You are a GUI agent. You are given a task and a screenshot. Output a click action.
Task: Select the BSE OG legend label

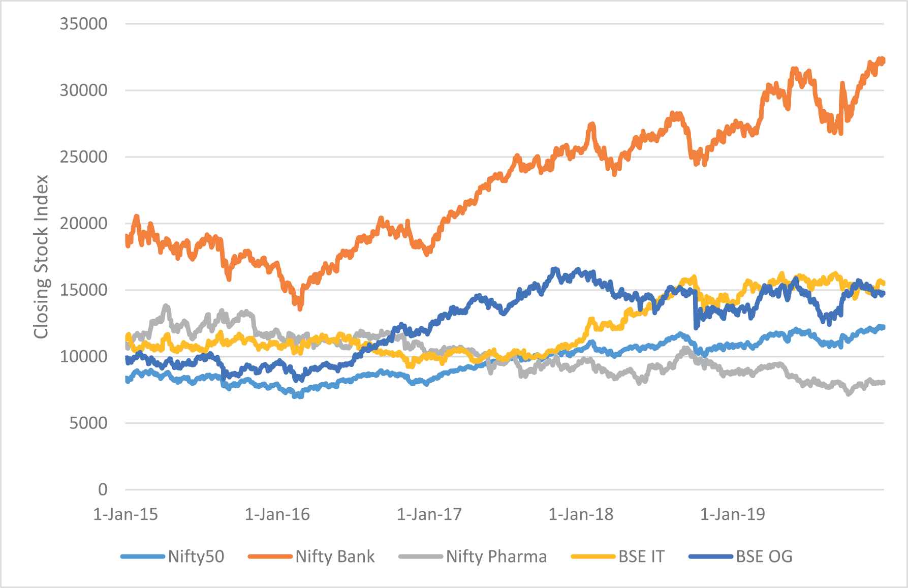pyautogui.click(x=764, y=556)
